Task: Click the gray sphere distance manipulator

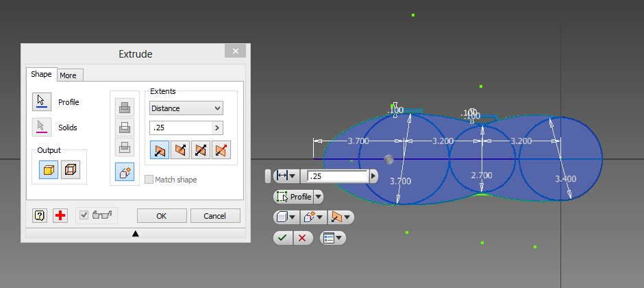Action: click(388, 159)
